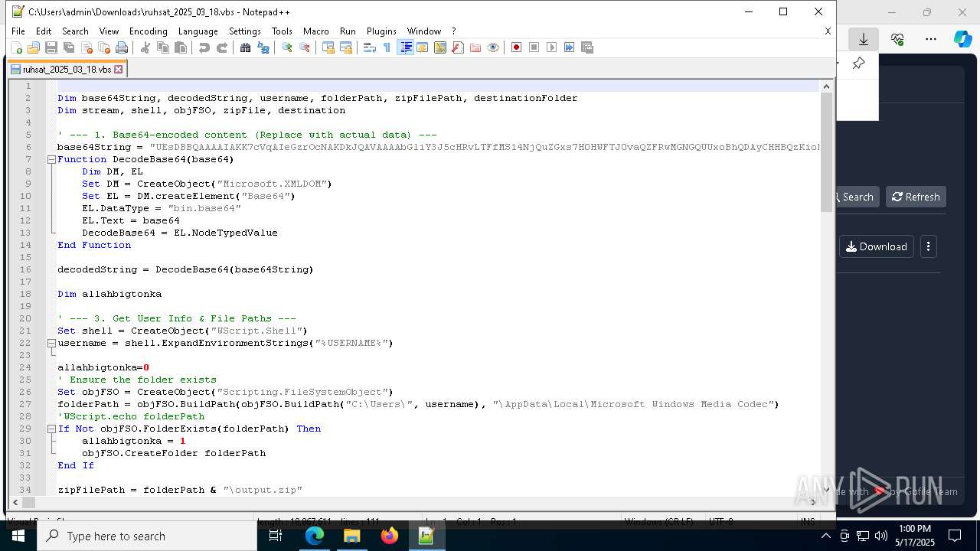Zoom out with the magnifier minus icon
980x551 pixels.
point(305,47)
